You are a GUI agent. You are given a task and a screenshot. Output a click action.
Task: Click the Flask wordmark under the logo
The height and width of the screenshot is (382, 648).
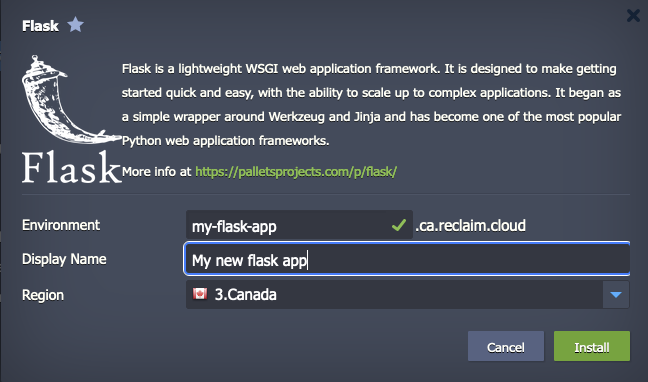pos(71,167)
